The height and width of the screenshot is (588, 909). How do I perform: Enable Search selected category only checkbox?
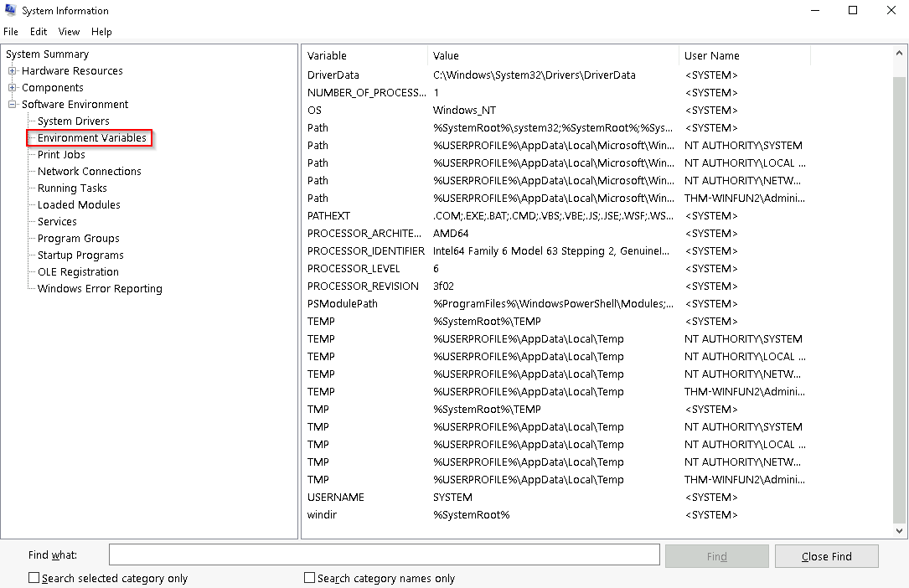[x=34, y=578]
